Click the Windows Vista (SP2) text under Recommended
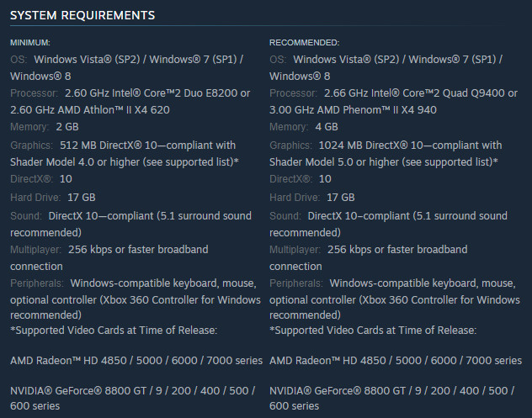Viewport: 532px width, 418px height. 346,60
